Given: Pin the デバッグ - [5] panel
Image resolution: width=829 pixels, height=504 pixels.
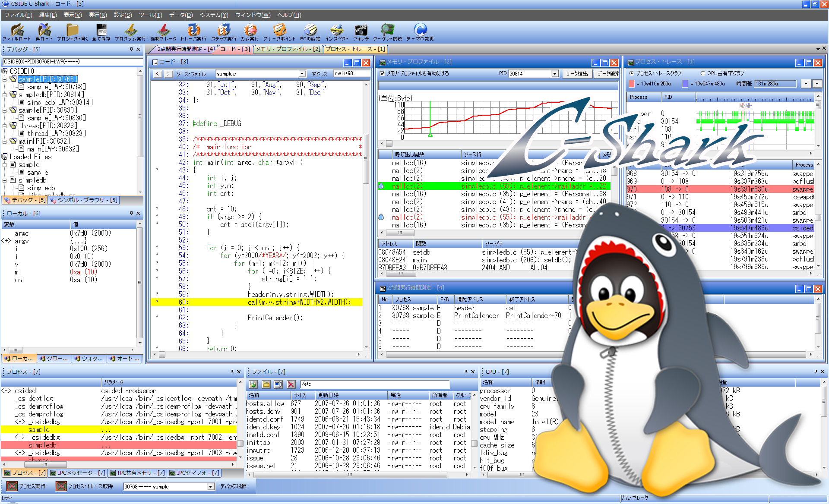Looking at the screenshot, I should click(x=131, y=50).
